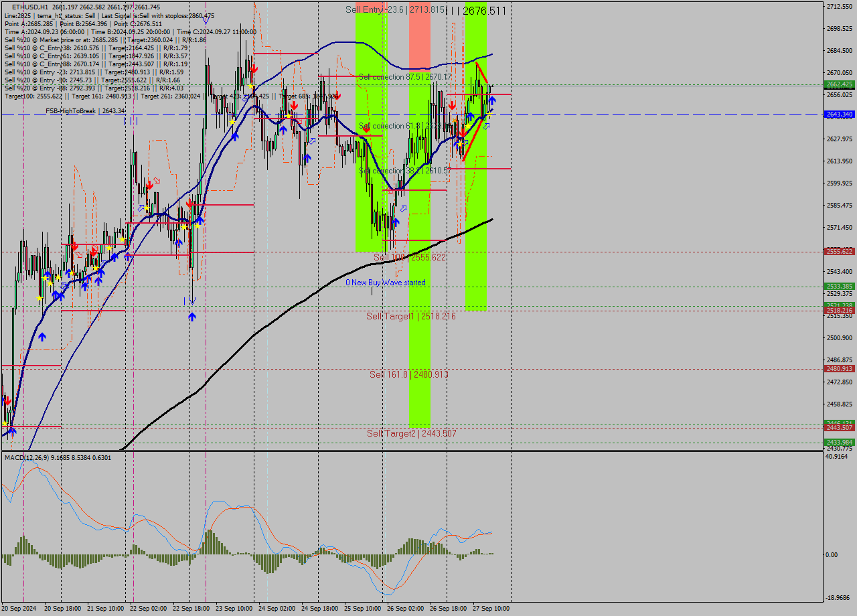Click the '0 New Buy Wave started' text
The image size is (857, 616).
pyautogui.click(x=386, y=283)
